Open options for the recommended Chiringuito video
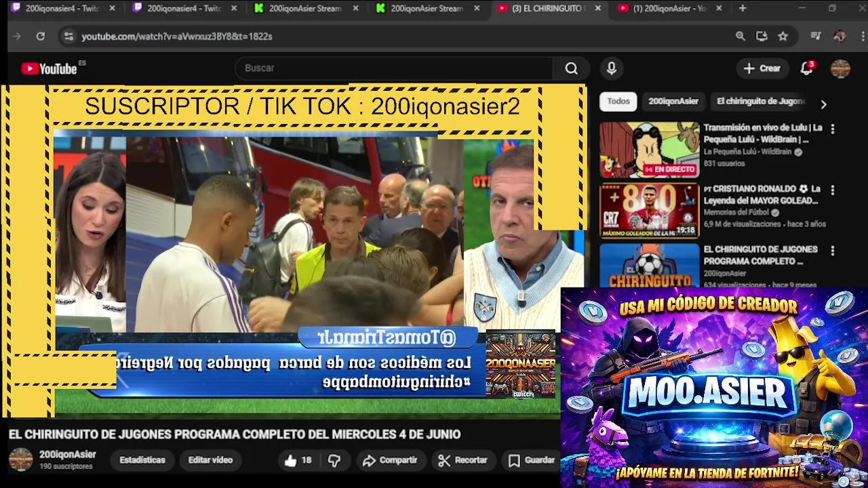Viewport: 868px width, 488px height. coord(833,251)
